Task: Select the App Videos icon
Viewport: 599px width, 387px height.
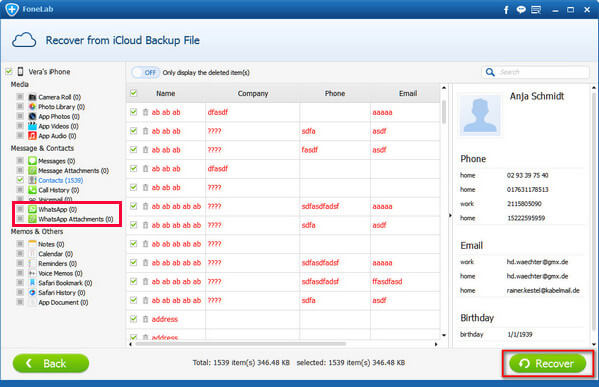Action: 32,126
